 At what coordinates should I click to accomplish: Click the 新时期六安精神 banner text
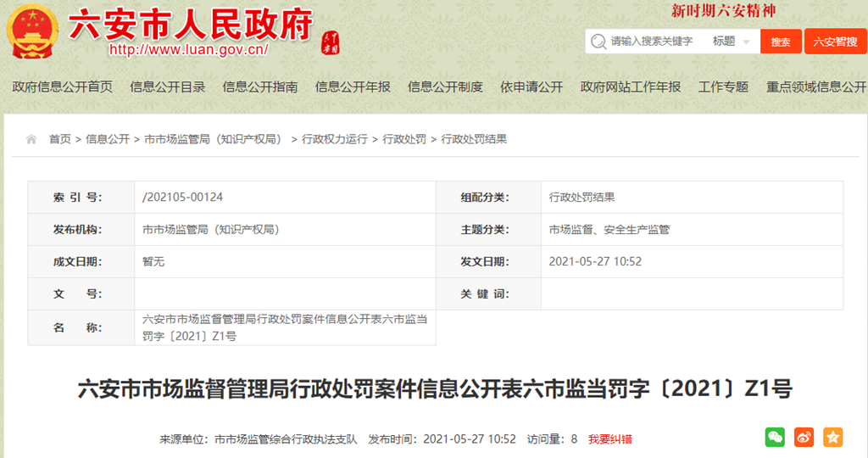(724, 10)
